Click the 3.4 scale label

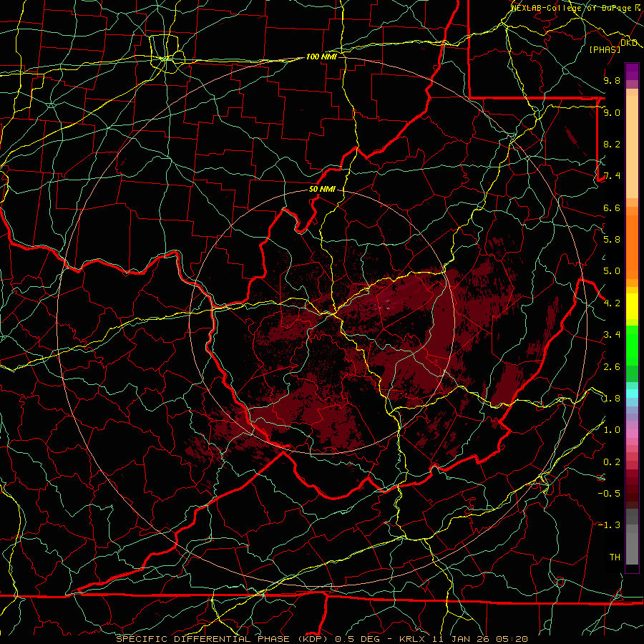tap(612, 335)
